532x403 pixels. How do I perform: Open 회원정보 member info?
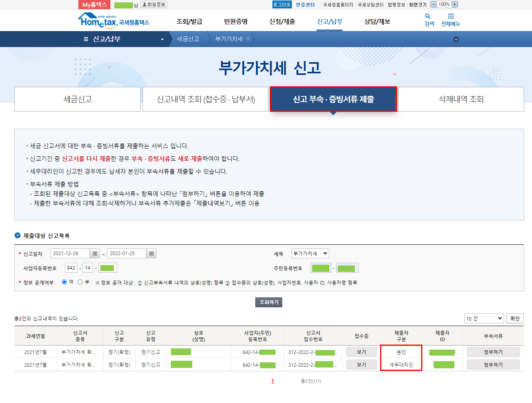tap(154, 4)
